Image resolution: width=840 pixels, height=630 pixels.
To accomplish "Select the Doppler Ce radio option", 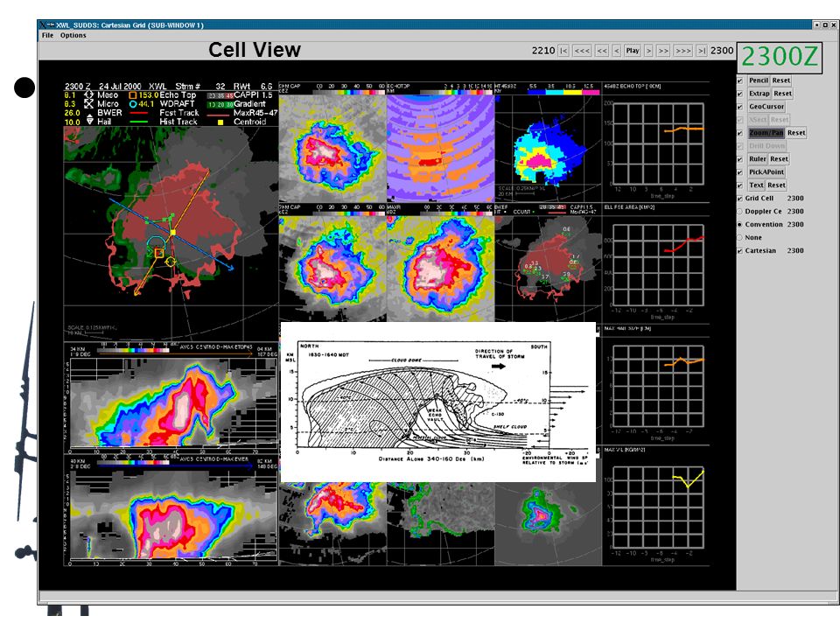I will coord(740,212).
